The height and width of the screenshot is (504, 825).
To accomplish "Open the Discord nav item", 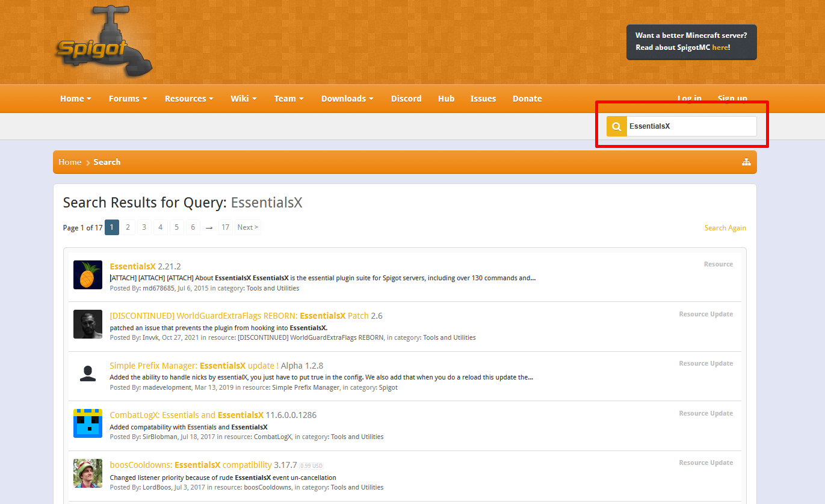I will 406,99.
